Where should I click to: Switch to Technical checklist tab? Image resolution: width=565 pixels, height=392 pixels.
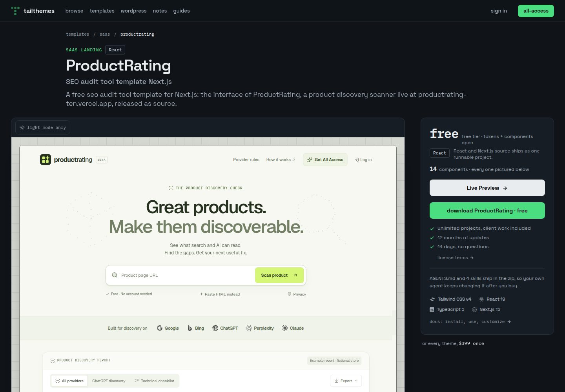click(154, 381)
